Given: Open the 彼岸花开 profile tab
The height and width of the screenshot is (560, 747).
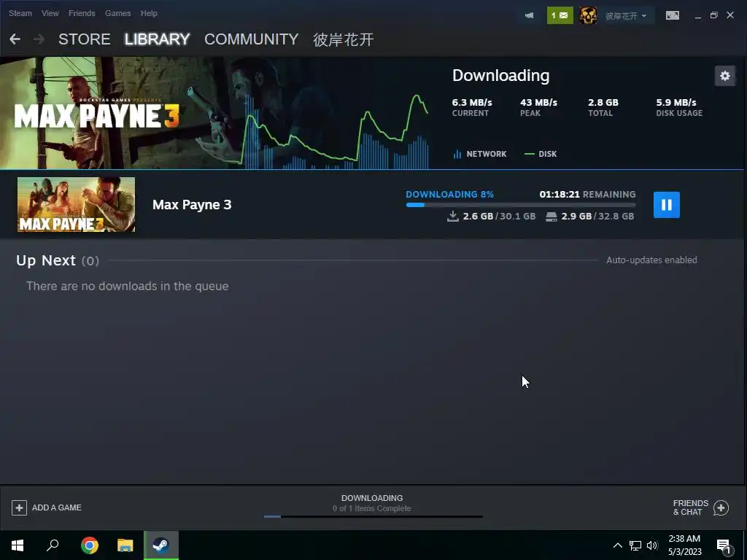Looking at the screenshot, I should (x=343, y=39).
